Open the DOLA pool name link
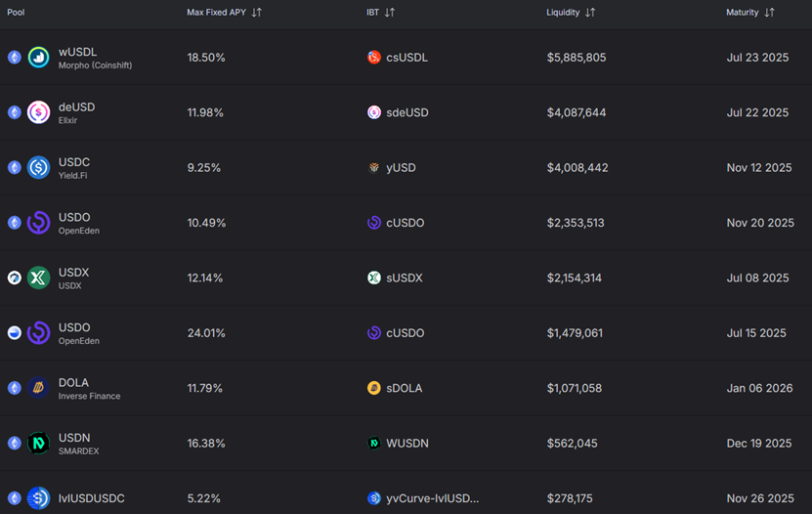This screenshot has height=514, width=812. tap(73, 383)
